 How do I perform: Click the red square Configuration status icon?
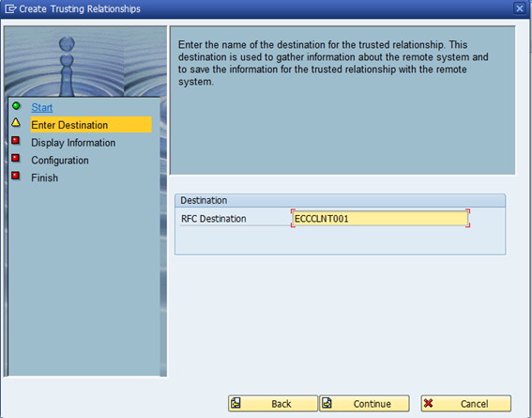[x=16, y=158]
